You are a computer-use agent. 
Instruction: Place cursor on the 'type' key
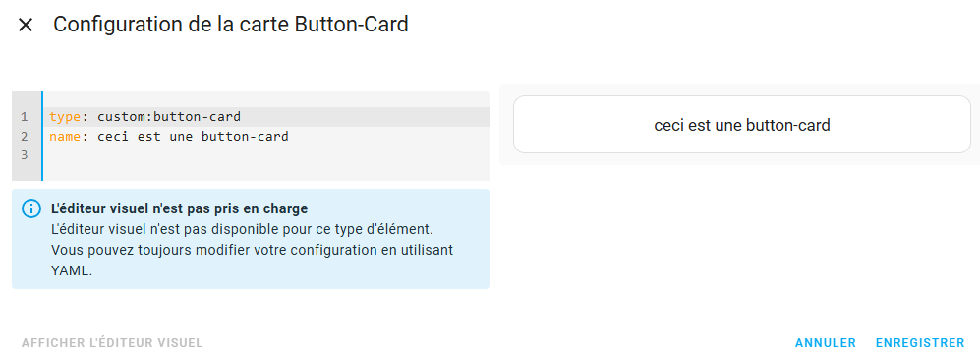point(64,117)
